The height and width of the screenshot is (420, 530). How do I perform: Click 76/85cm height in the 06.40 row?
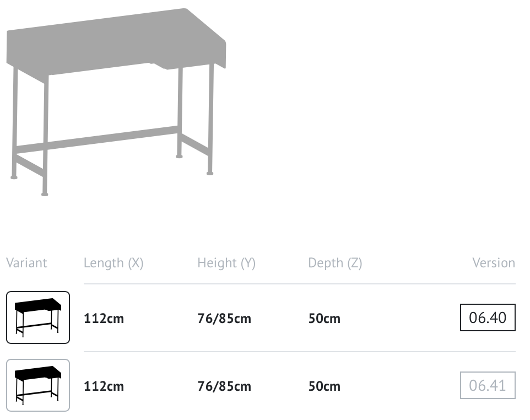(224, 318)
